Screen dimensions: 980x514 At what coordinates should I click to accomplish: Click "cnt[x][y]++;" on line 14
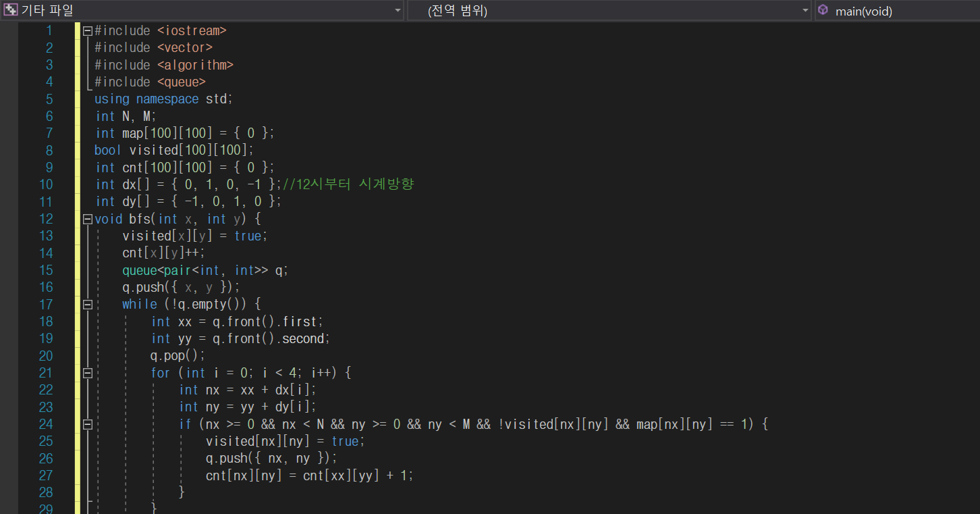pos(163,253)
